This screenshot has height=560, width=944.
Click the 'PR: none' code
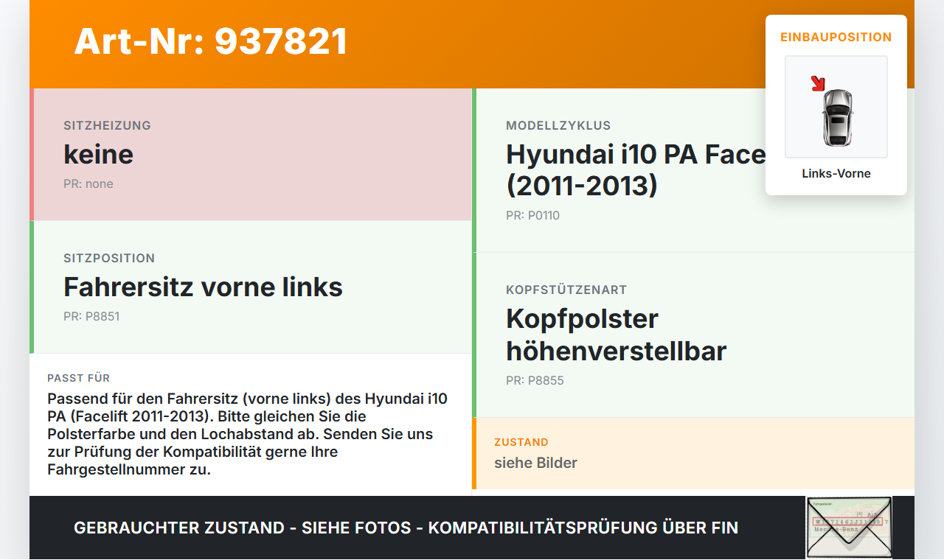[88, 184]
